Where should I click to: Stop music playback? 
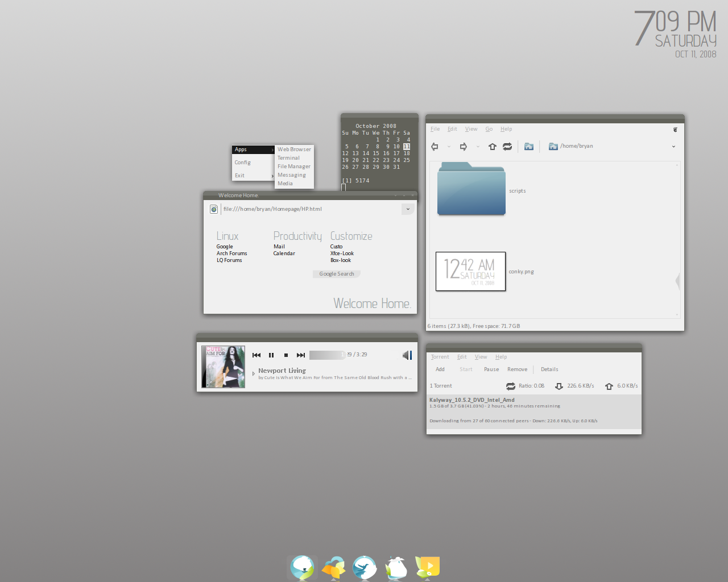tap(286, 355)
